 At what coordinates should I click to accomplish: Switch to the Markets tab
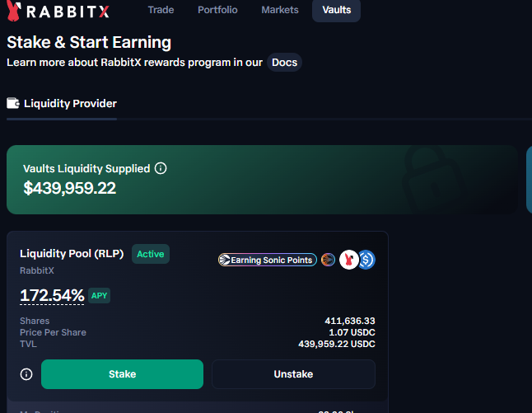280,10
